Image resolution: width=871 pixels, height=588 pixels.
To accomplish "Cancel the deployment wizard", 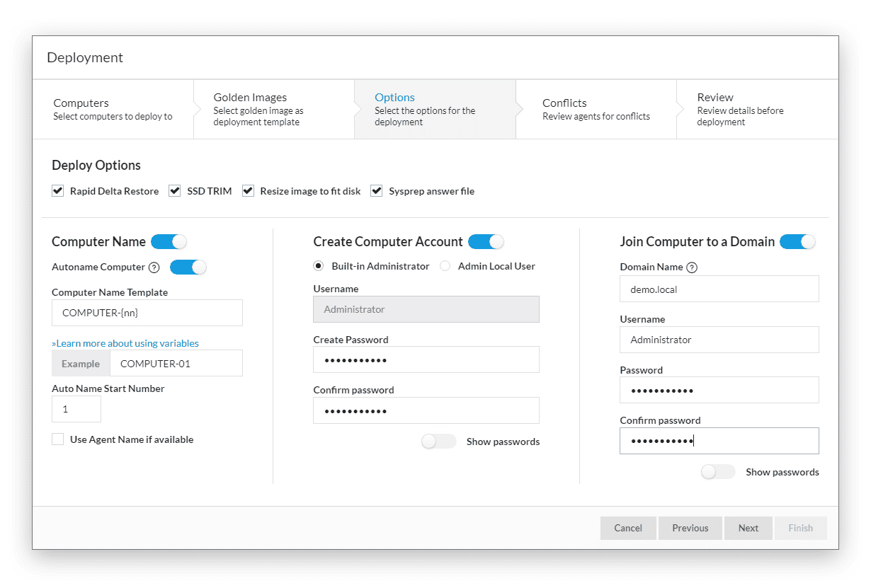I will coord(628,528).
